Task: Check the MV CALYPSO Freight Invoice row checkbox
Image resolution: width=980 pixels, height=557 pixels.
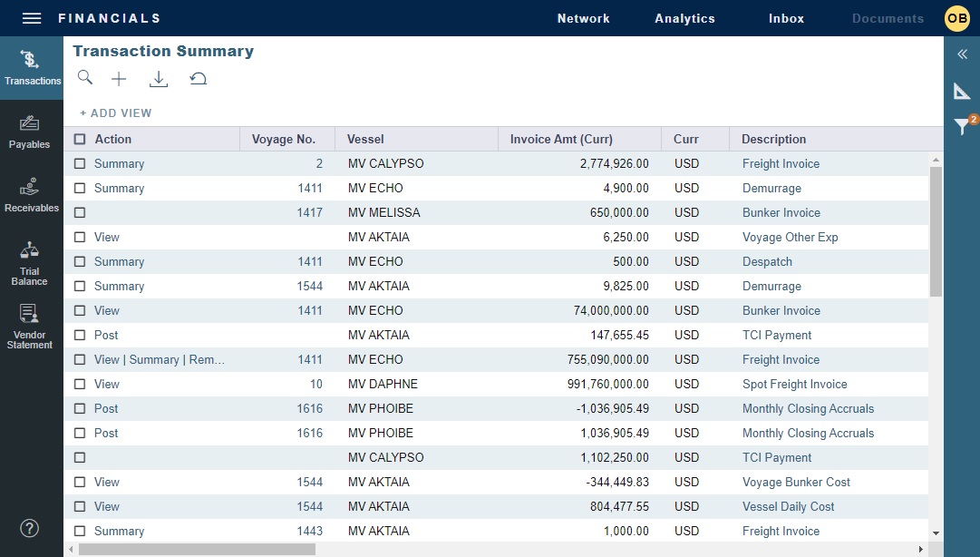Action: click(x=79, y=163)
